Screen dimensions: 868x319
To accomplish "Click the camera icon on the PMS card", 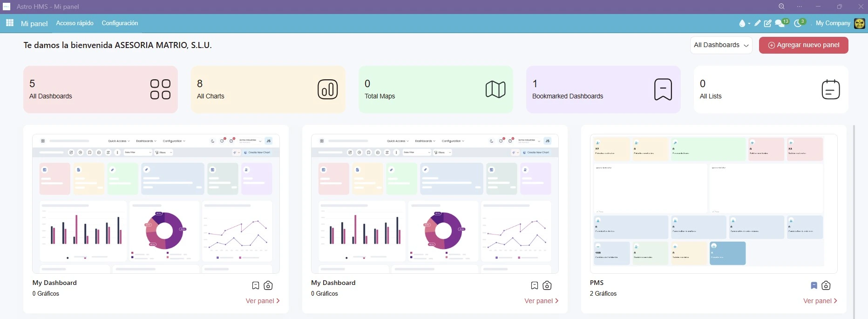I will (826, 285).
